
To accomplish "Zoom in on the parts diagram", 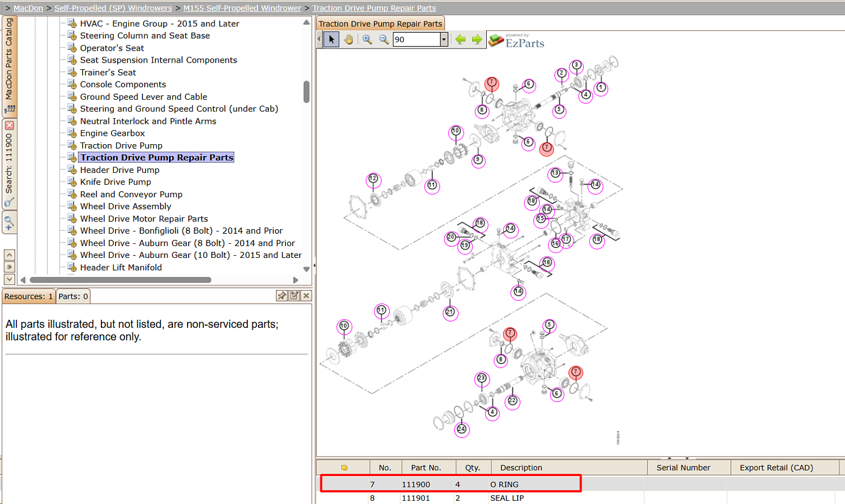I will point(367,39).
